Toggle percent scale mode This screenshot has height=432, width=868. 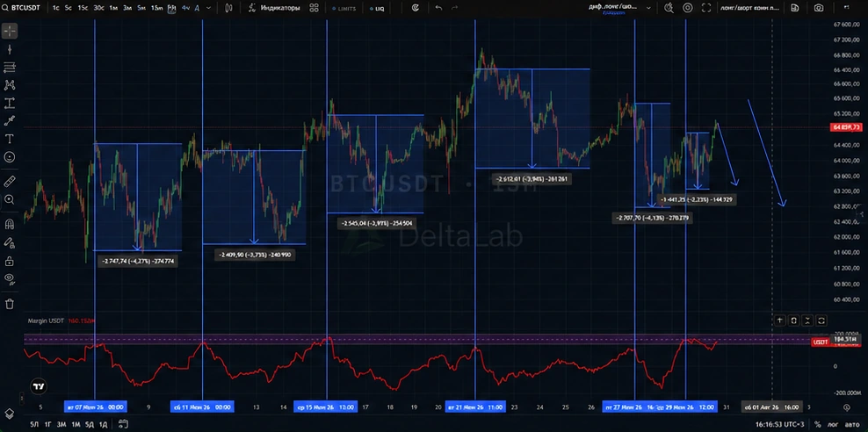(x=818, y=425)
